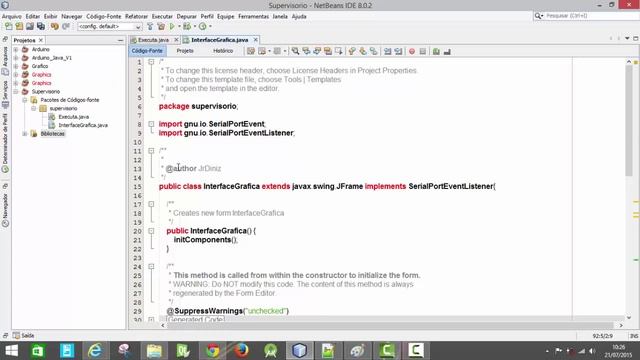The width and height of the screenshot is (640, 360).
Task: Click the New File toolbar icon
Action: click(9, 27)
